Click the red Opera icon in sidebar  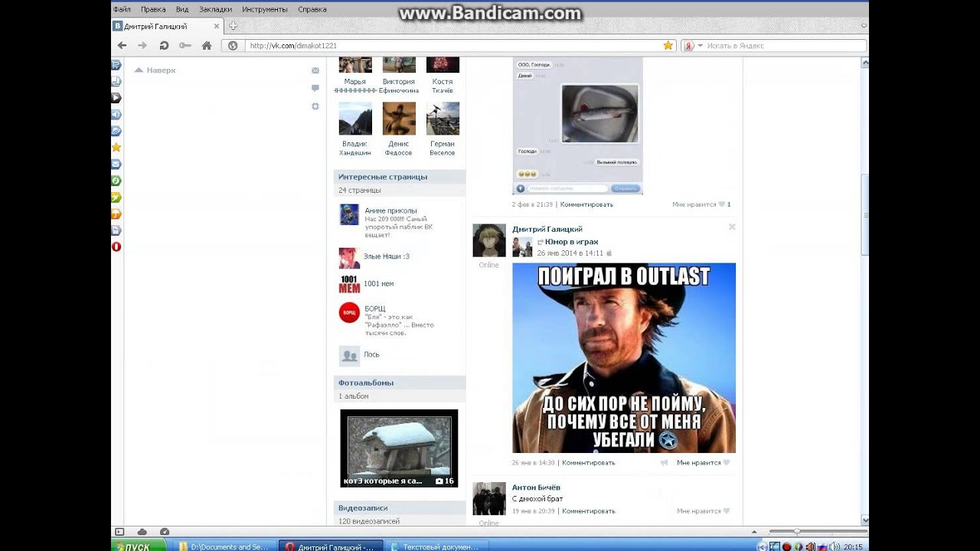(x=116, y=246)
